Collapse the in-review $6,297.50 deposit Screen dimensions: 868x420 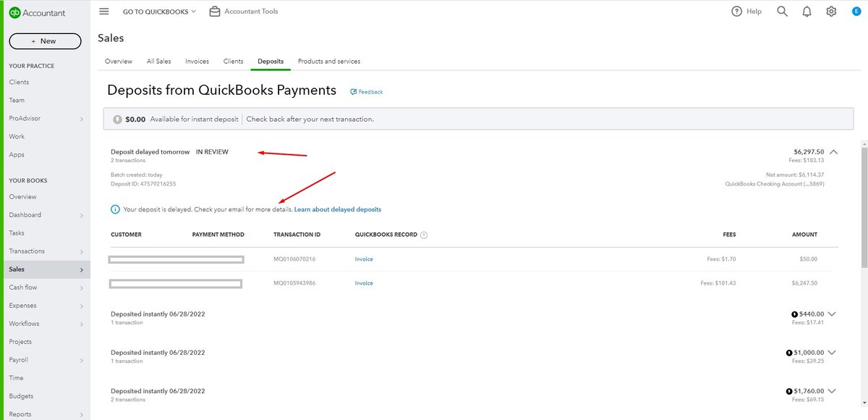834,152
